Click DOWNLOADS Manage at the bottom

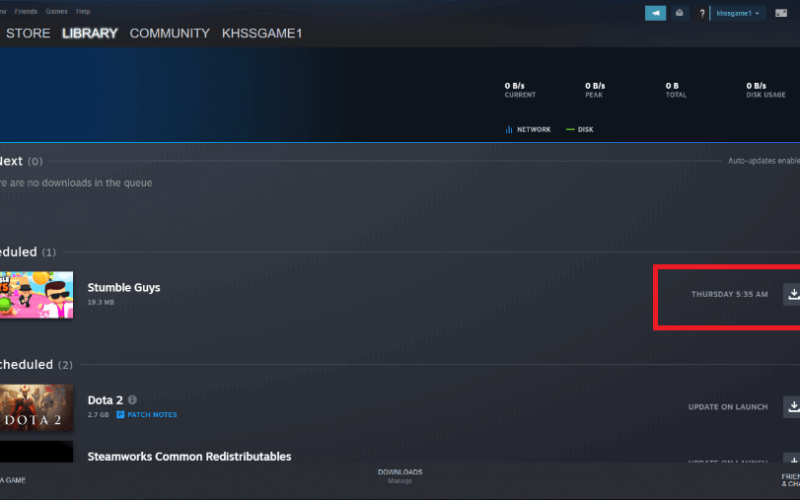(x=400, y=476)
